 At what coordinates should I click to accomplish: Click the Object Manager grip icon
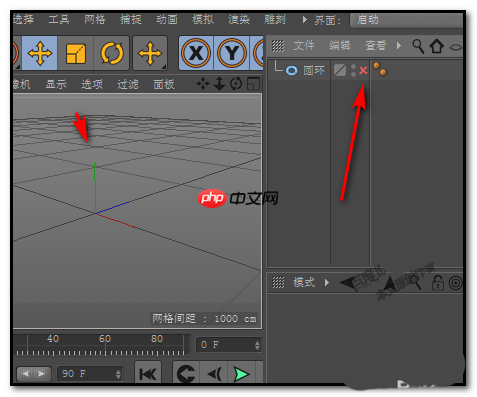tap(278, 46)
